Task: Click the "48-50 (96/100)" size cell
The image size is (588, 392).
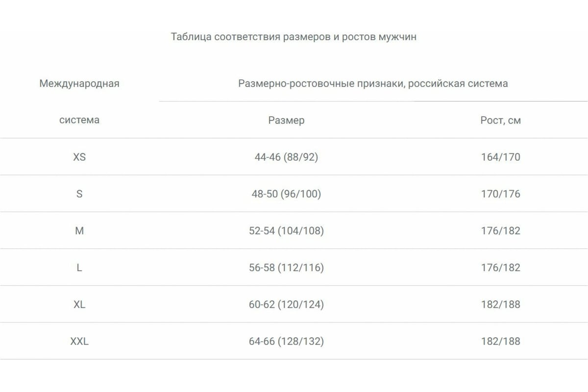Action: tap(286, 194)
